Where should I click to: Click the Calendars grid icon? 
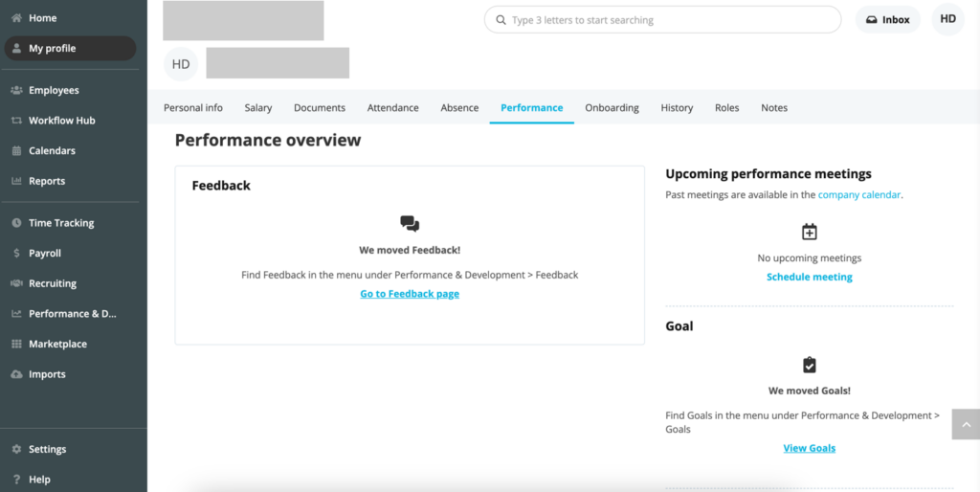click(x=17, y=150)
